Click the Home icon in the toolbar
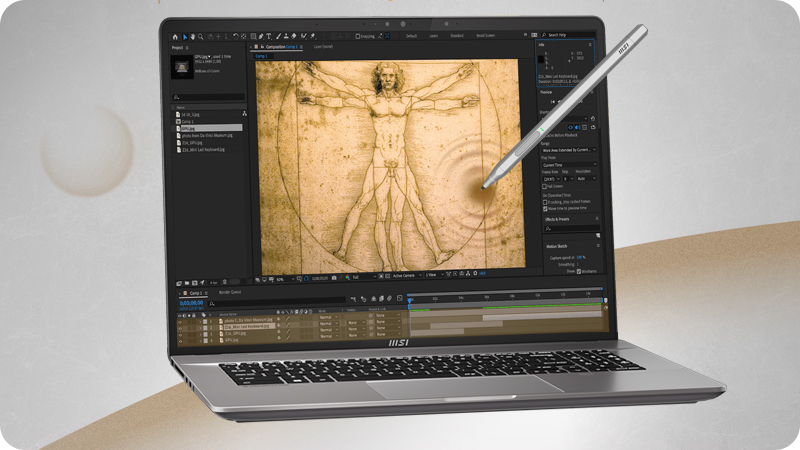 [176, 37]
